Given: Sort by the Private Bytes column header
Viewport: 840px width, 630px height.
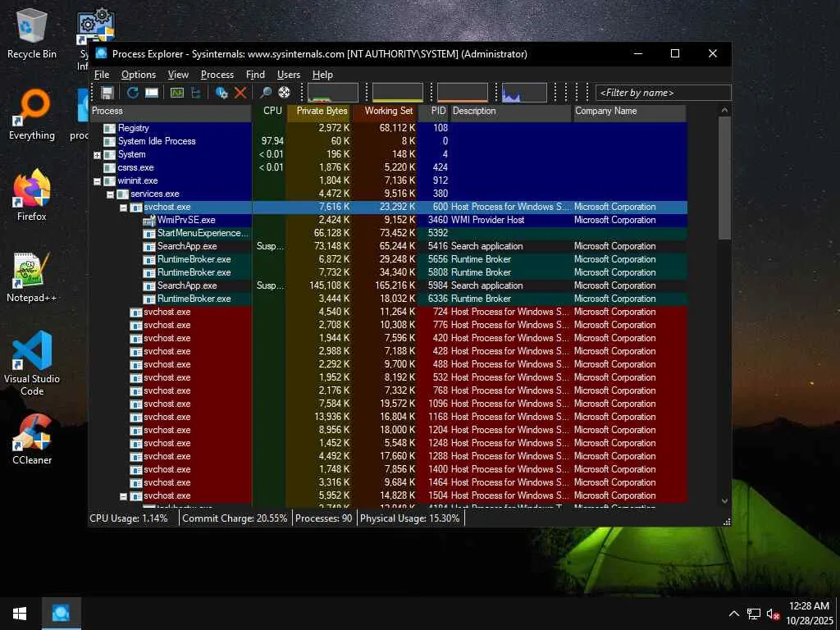Looking at the screenshot, I should tap(319, 111).
